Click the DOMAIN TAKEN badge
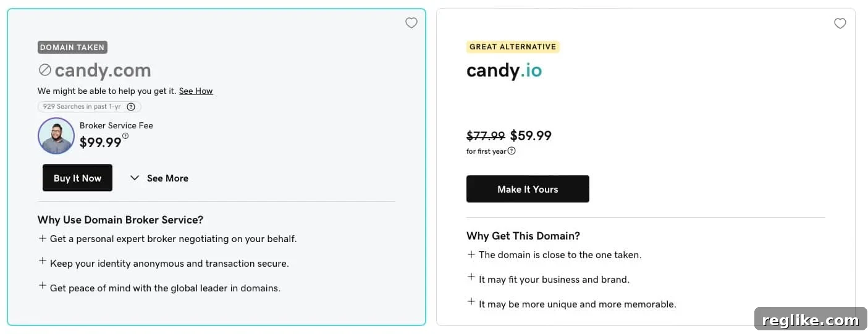The height and width of the screenshot is (334, 868). [72, 47]
